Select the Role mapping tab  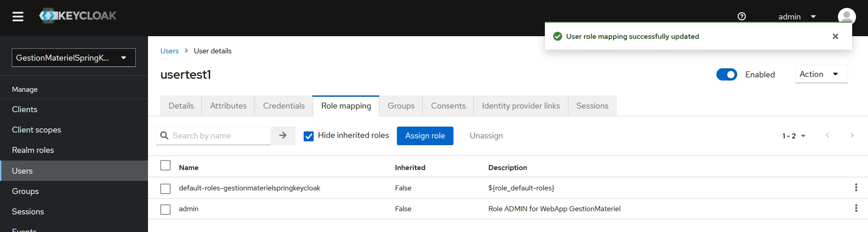[346, 106]
